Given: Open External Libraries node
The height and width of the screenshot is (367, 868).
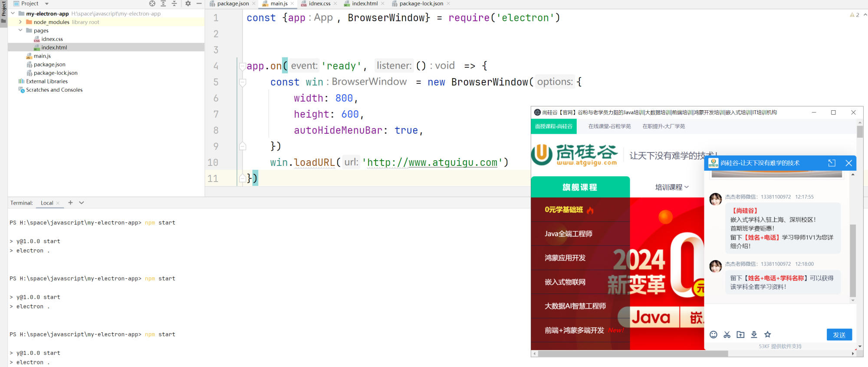Looking at the screenshot, I should coord(47,81).
